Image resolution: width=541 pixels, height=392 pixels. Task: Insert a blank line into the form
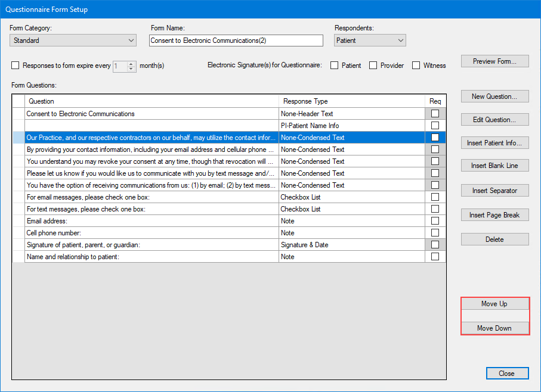coord(494,166)
